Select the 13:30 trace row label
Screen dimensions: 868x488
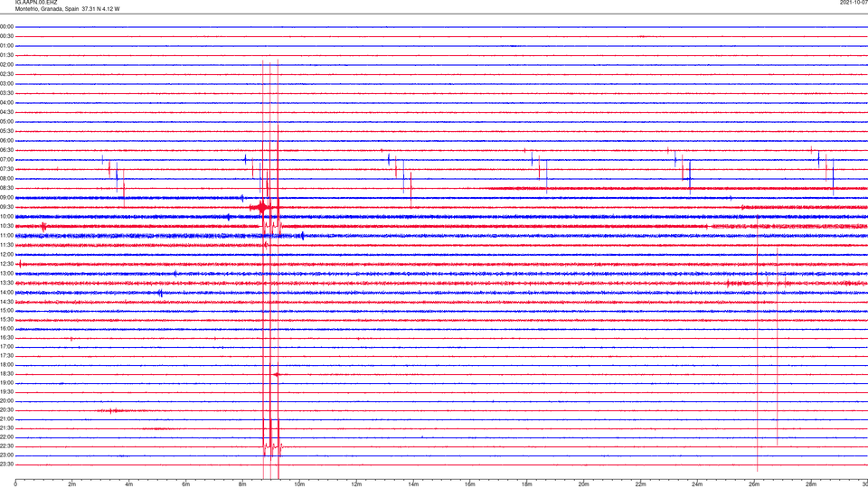6,282
